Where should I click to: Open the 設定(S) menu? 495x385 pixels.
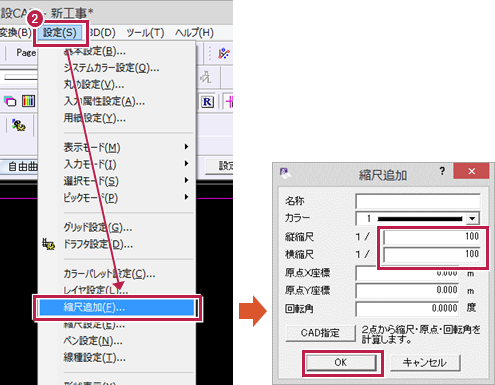click(x=60, y=33)
